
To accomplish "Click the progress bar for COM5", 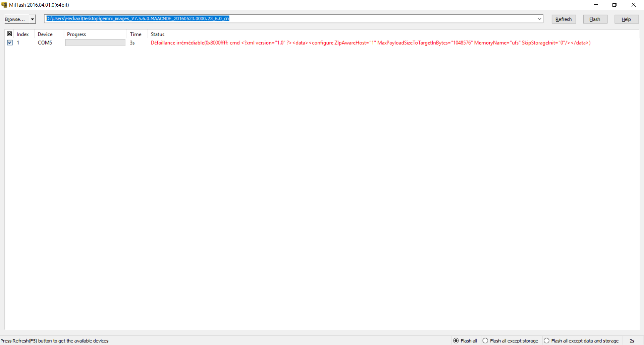I will tap(95, 43).
